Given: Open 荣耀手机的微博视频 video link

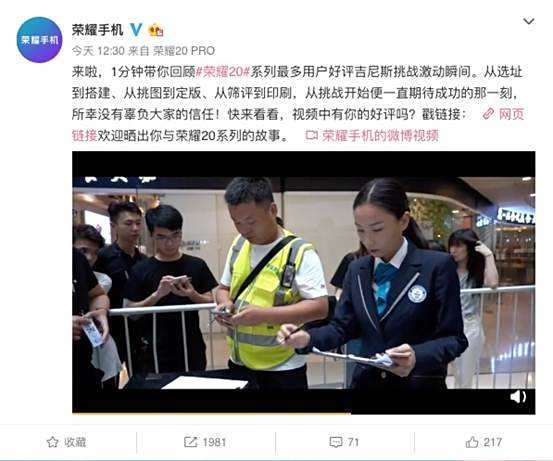Looking at the screenshot, I should (x=372, y=135).
